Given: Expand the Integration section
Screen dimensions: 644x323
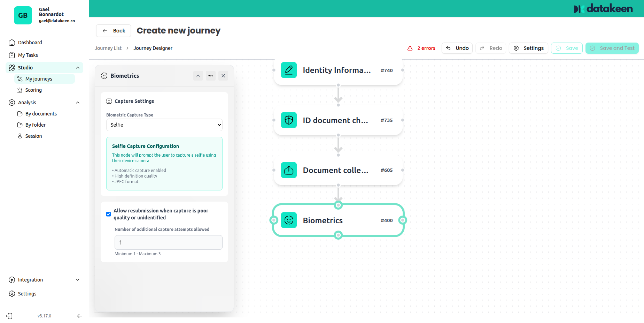Looking at the screenshot, I should click(x=78, y=279).
